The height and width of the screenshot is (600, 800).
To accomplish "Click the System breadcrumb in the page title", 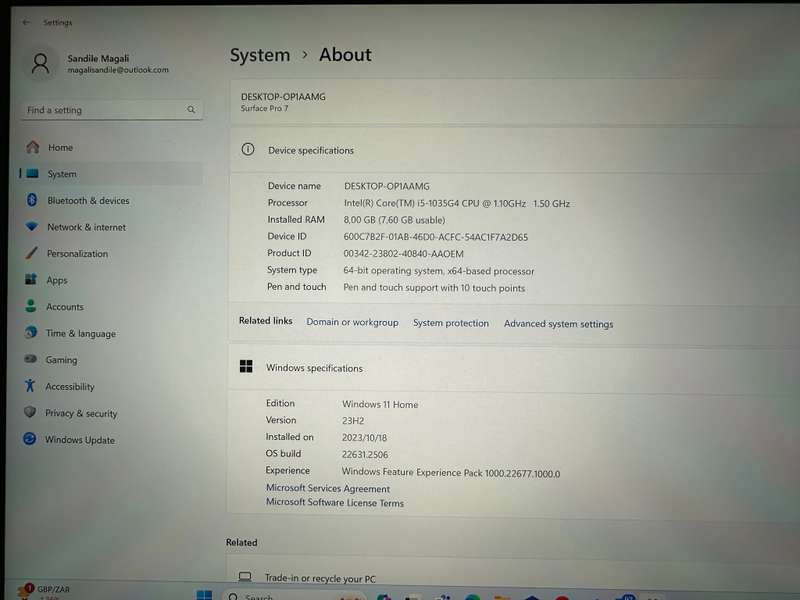I will pos(260,55).
